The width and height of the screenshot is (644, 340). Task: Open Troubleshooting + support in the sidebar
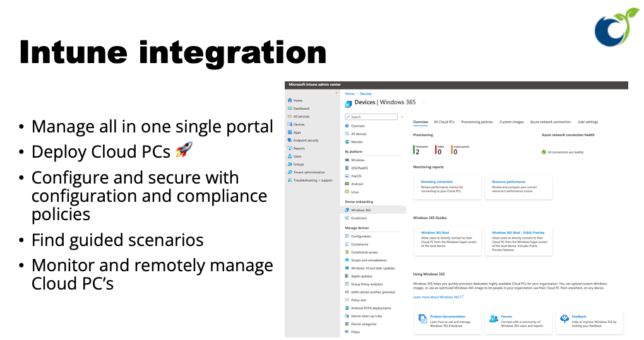[310, 180]
